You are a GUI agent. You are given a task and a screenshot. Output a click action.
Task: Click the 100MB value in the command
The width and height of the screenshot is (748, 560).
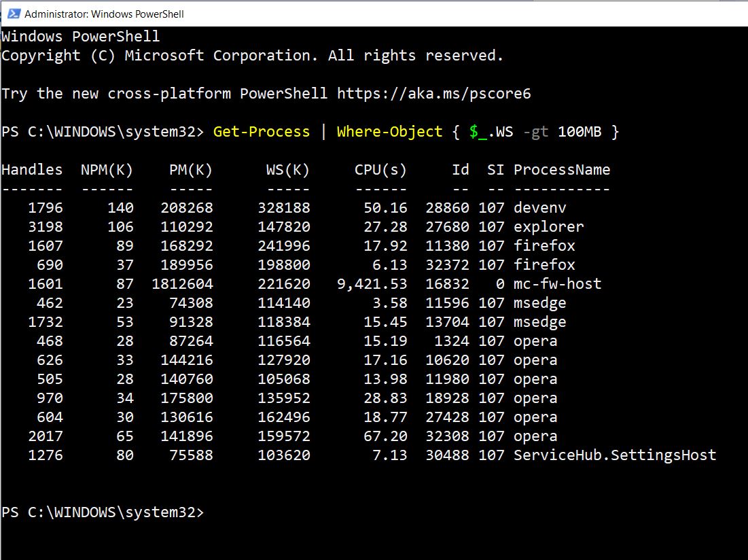[x=579, y=132]
